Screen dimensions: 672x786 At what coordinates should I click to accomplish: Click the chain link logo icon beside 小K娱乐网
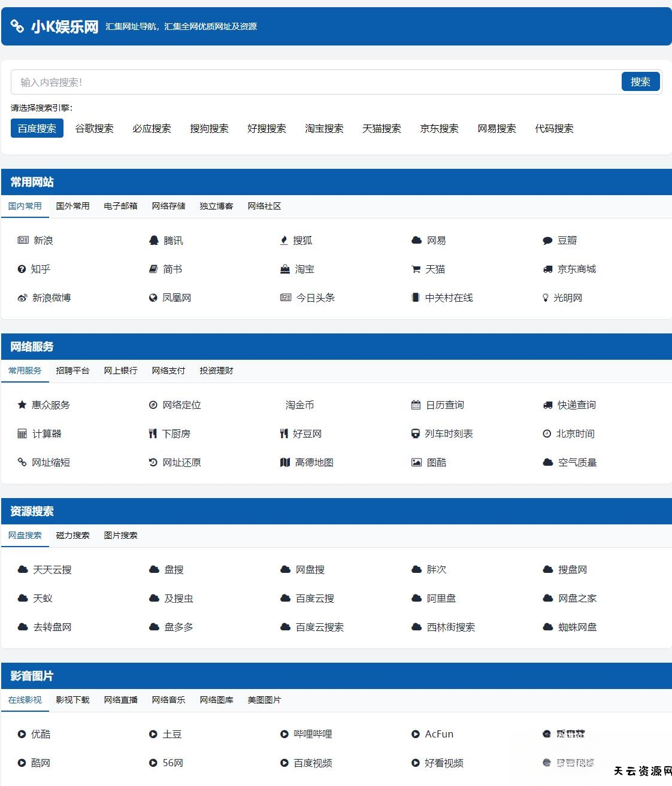[17, 26]
